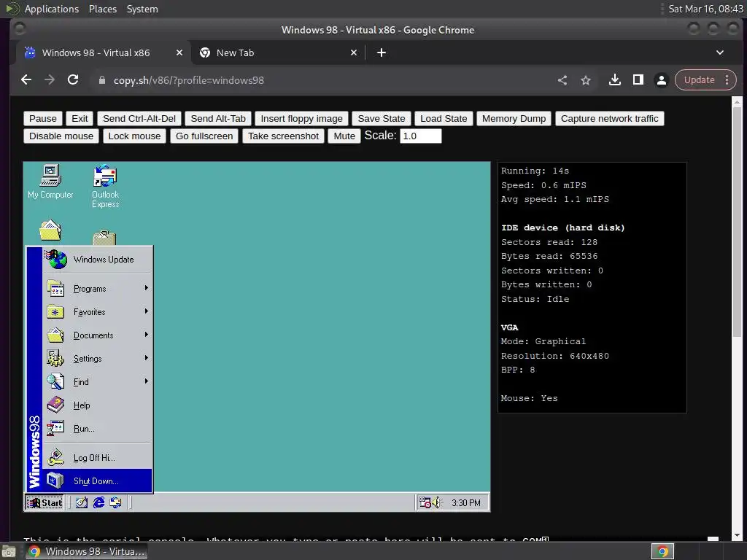The width and height of the screenshot is (747, 560).
Task: Click the Task Scheduler tray icon
Action: 425,502
